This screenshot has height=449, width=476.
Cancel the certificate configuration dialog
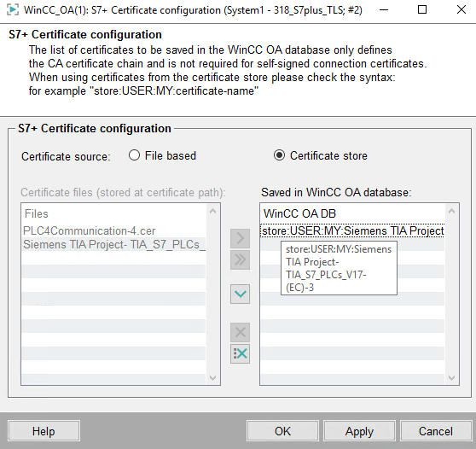[436, 431]
